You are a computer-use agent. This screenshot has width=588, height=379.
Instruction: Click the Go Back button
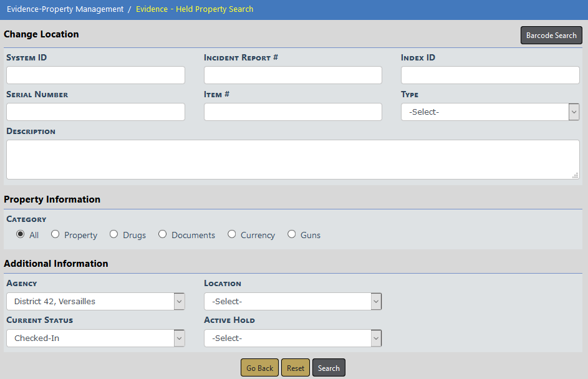coord(259,368)
